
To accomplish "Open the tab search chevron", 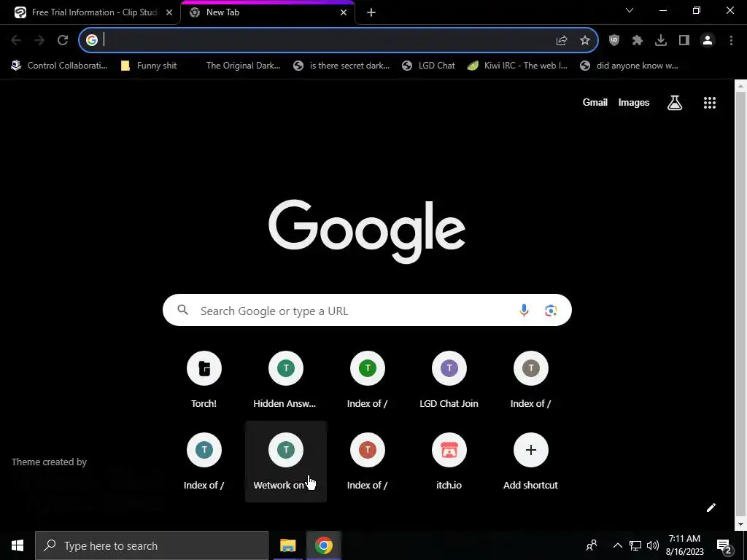I will click(630, 10).
